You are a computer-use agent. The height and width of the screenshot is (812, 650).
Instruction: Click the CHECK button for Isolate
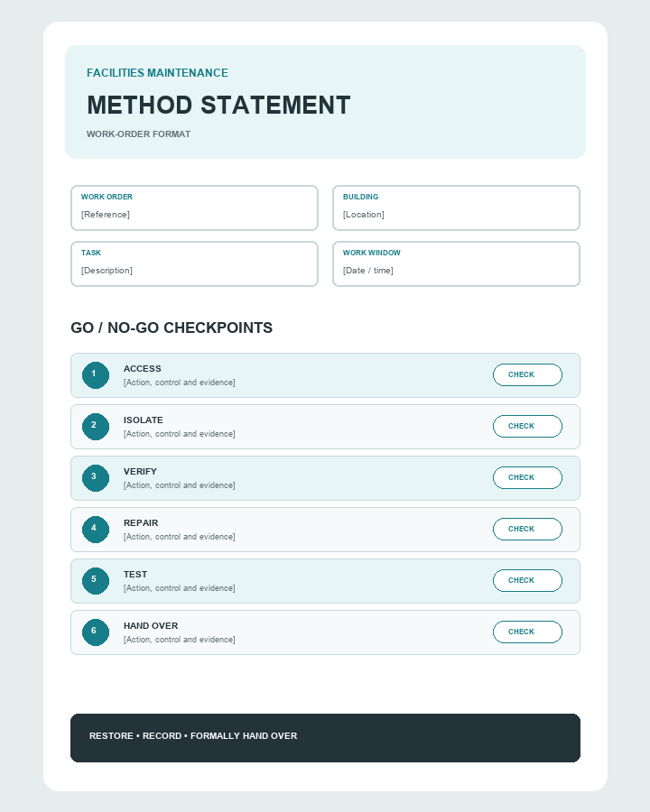tap(527, 426)
